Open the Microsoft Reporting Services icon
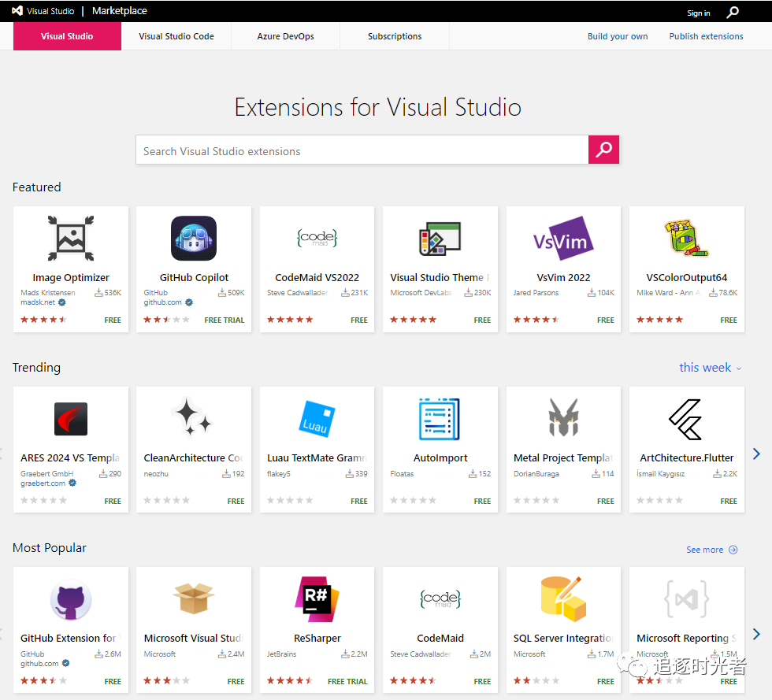The image size is (772, 700). [x=686, y=599]
